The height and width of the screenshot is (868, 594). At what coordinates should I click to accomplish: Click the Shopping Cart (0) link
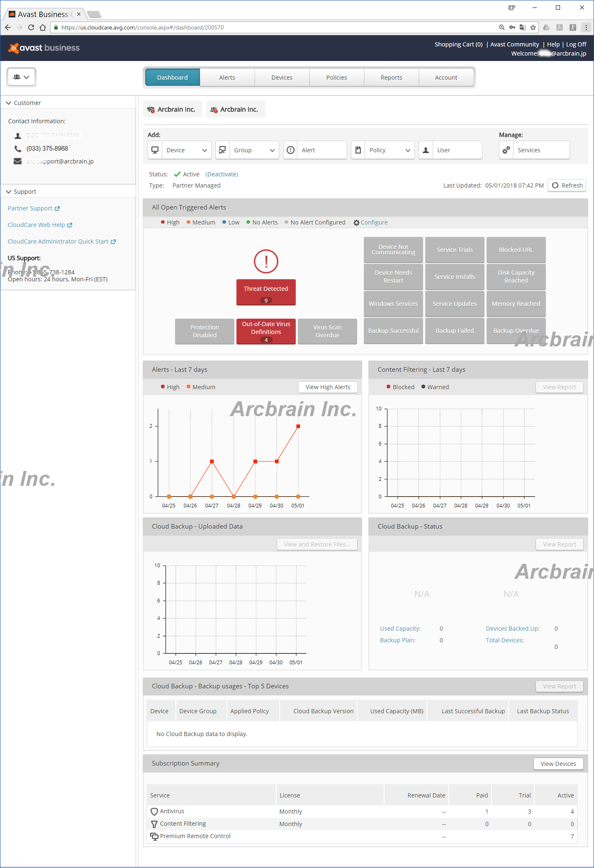coord(458,44)
